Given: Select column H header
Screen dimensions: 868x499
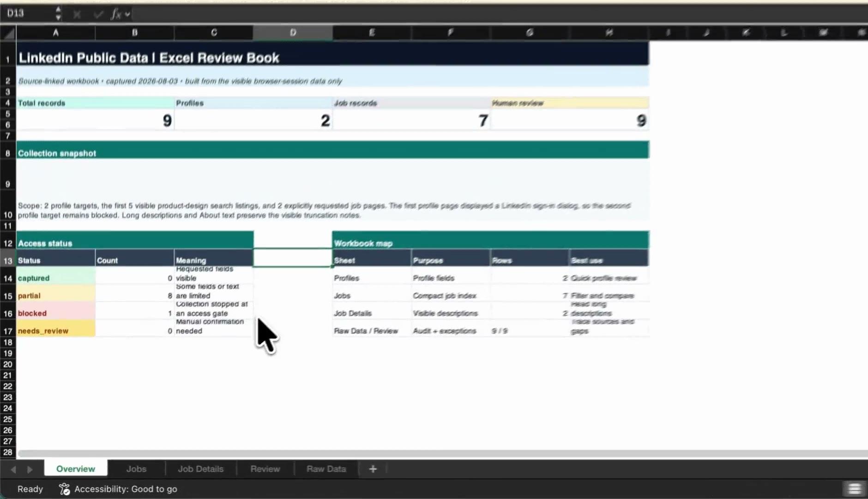Looking at the screenshot, I should (x=609, y=33).
